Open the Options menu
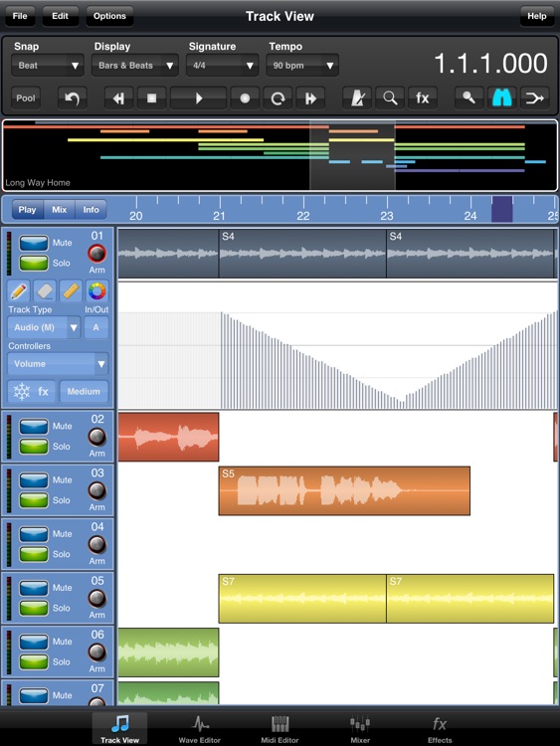 pyautogui.click(x=109, y=16)
